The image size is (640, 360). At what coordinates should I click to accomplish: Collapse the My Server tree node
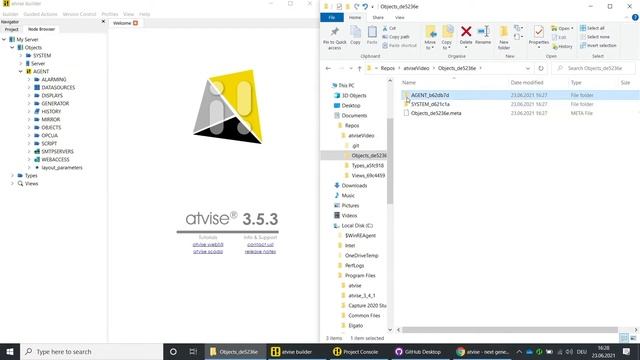[x=4, y=40]
